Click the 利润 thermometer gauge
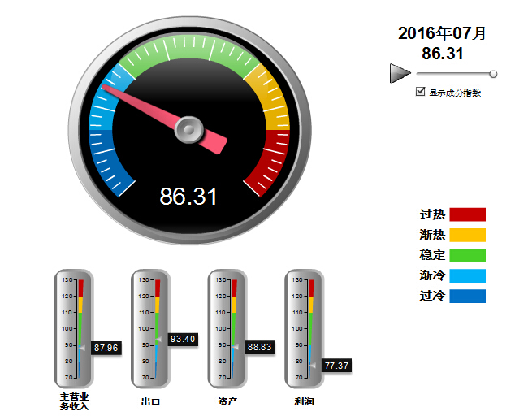 coord(303,329)
